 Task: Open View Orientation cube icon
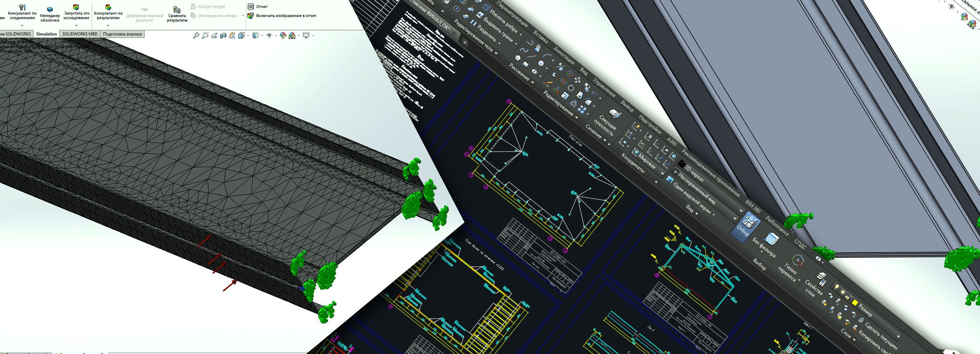click(x=241, y=36)
